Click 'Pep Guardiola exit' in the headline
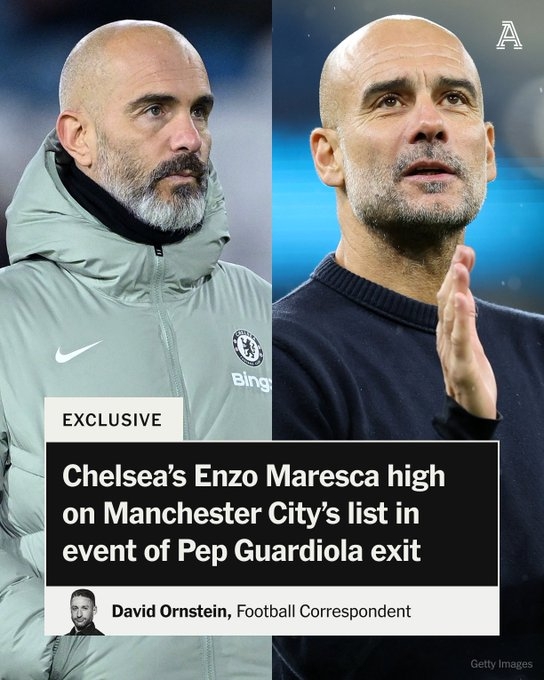 click(299, 552)
